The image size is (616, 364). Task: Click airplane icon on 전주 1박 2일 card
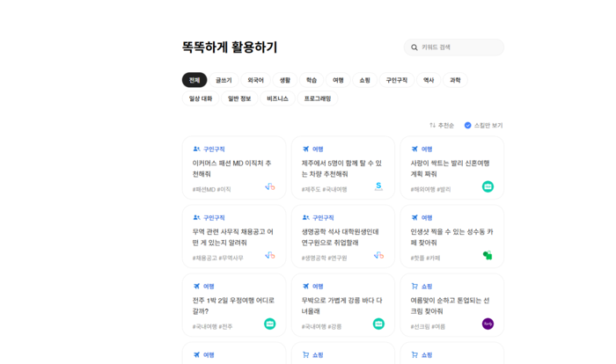[196, 287]
